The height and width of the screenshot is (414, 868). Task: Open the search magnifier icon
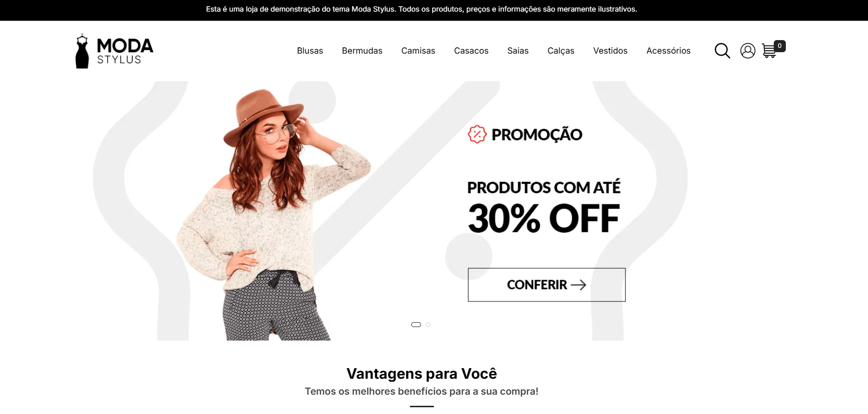722,51
